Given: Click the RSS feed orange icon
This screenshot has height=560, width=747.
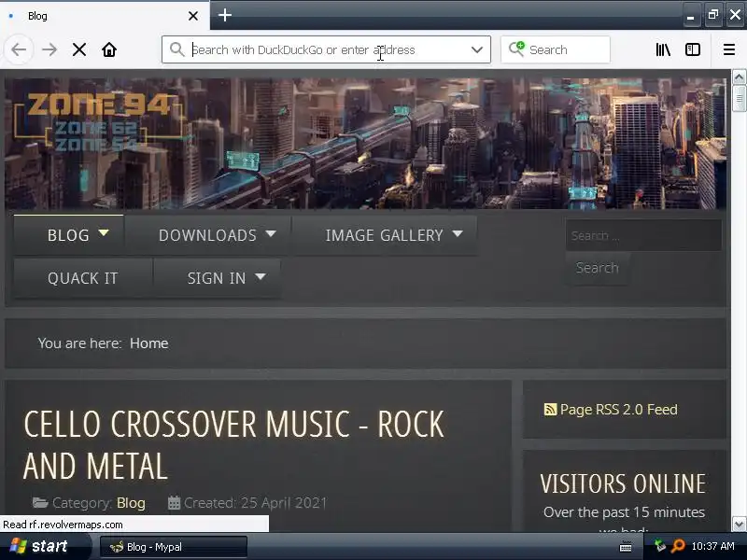Looking at the screenshot, I should (550, 410).
